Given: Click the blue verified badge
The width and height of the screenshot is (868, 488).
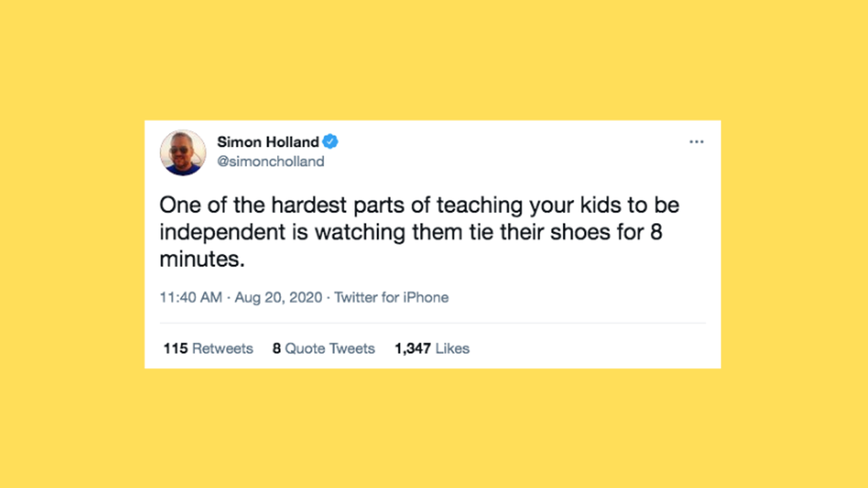Looking at the screenshot, I should tap(331, 142).
